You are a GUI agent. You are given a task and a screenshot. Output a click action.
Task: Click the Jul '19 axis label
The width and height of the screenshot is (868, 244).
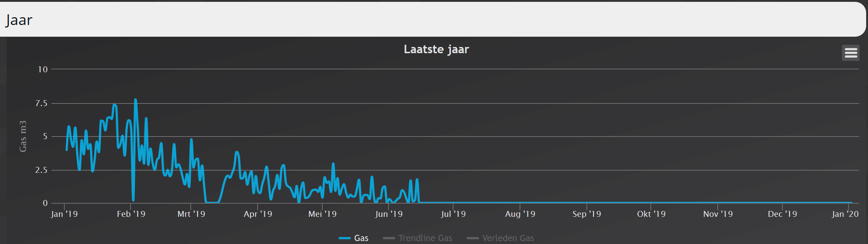[x=453, y=214]
